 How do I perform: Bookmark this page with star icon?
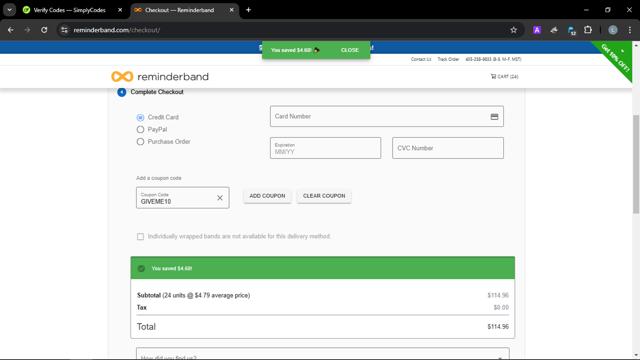click(513, 30)
